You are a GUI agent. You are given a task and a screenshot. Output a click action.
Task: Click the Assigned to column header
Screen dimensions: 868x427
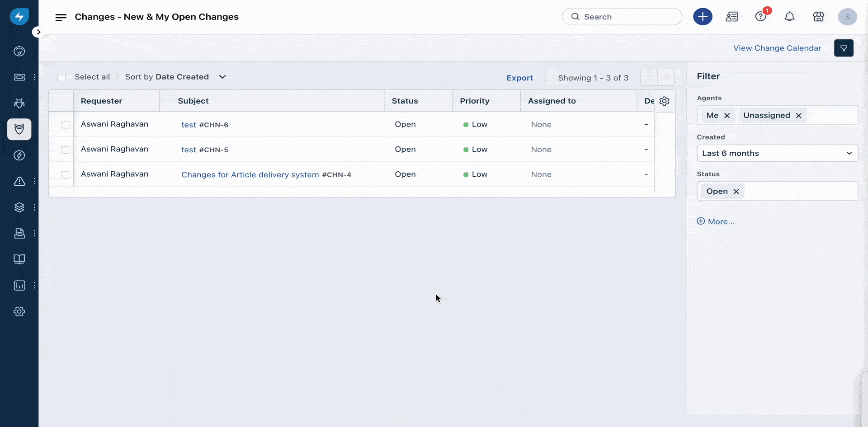tap(552, 101)
